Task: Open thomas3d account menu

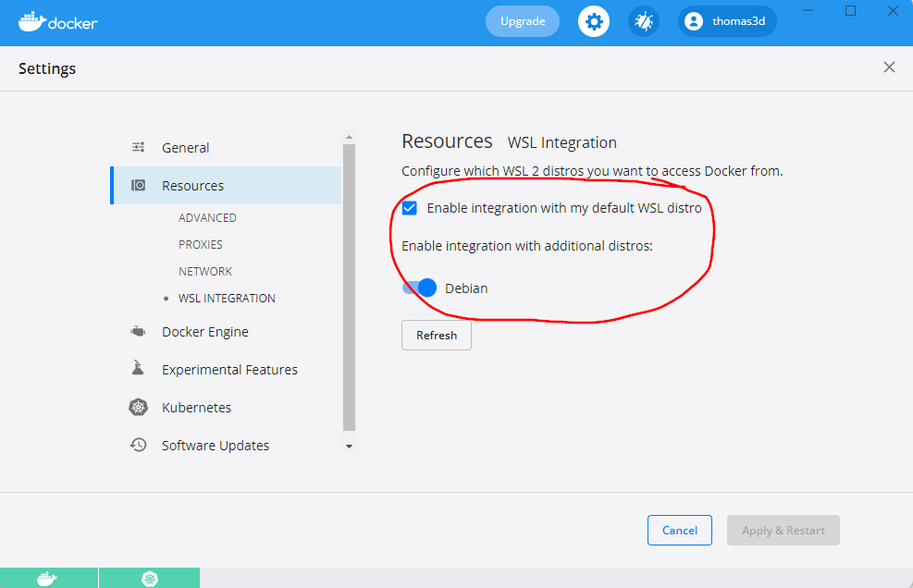Action: 727,21
